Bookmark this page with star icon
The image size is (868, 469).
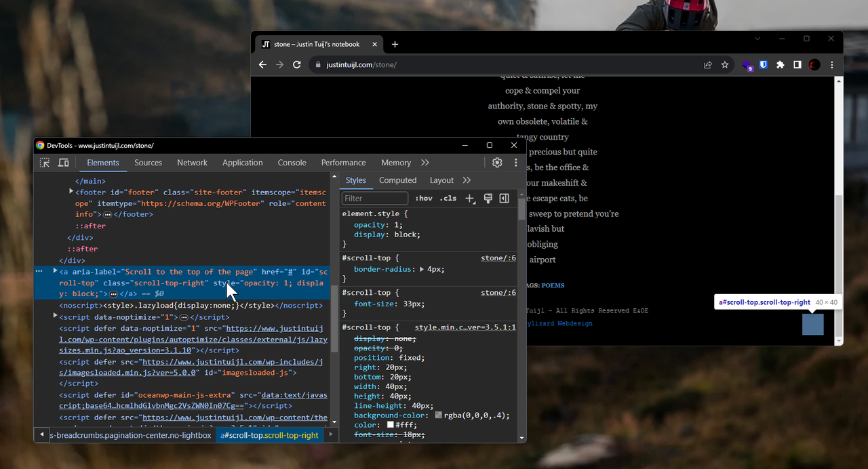pos(725,65)
